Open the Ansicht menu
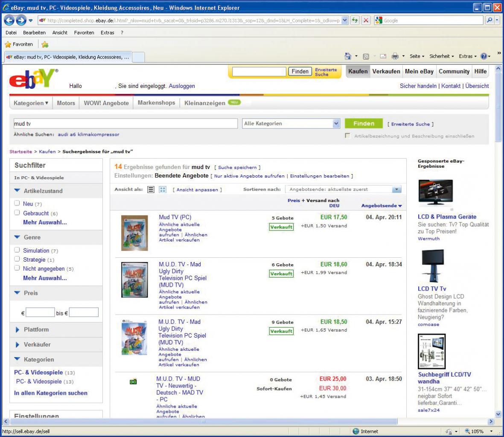This screenshot has width=504, height=437. click(x=60, y=32)
